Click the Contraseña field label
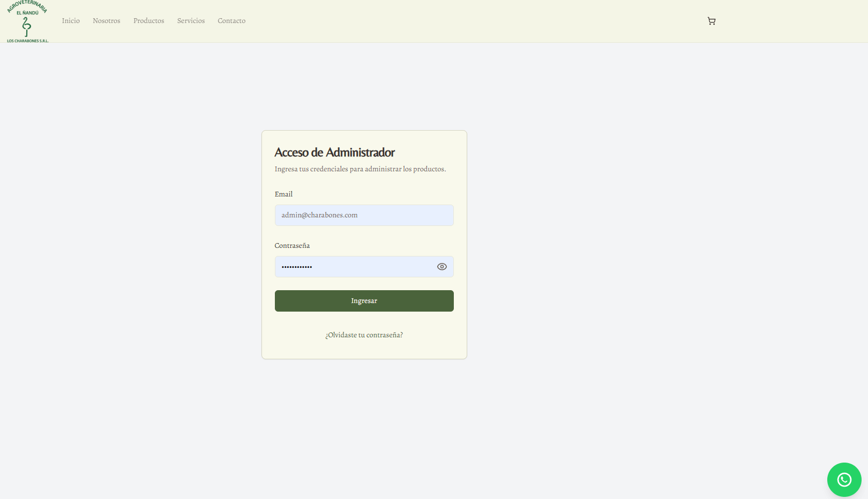Viewport: 868px width, 499px height. point(292,246)
